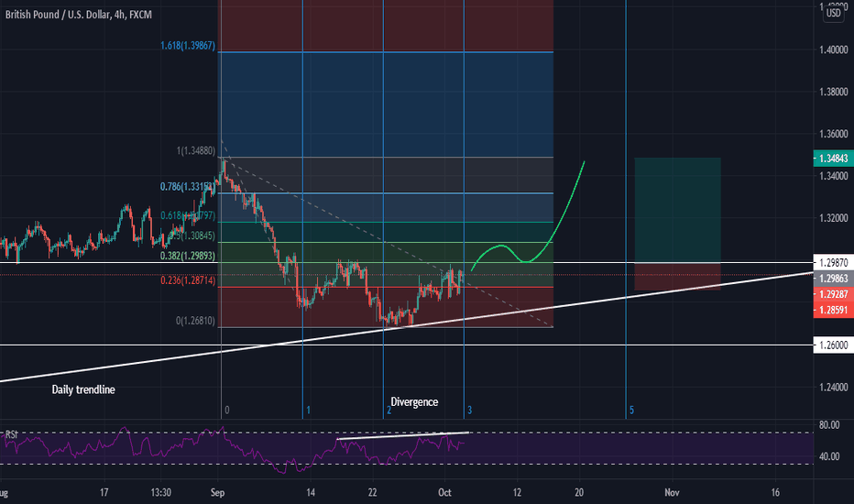Click the 0.786 Fibonacci level label
This screenshot has height=504, width=854.
187,187
